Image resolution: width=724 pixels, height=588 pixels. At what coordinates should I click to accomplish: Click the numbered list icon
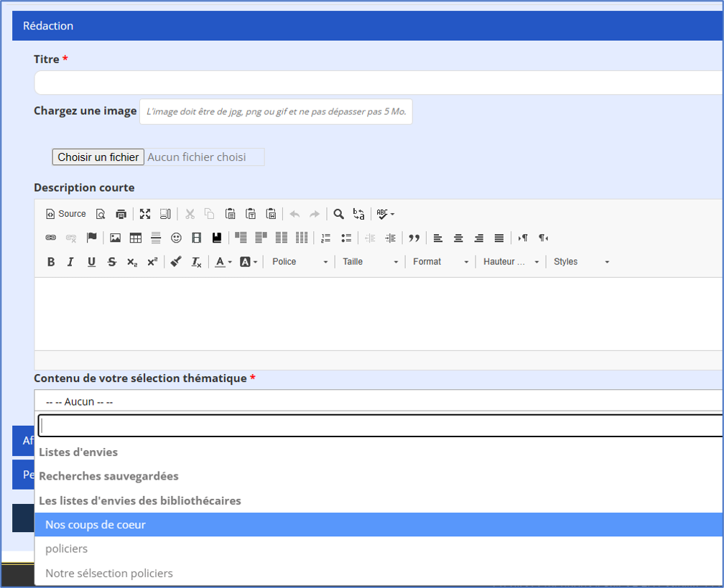point(325,238)
